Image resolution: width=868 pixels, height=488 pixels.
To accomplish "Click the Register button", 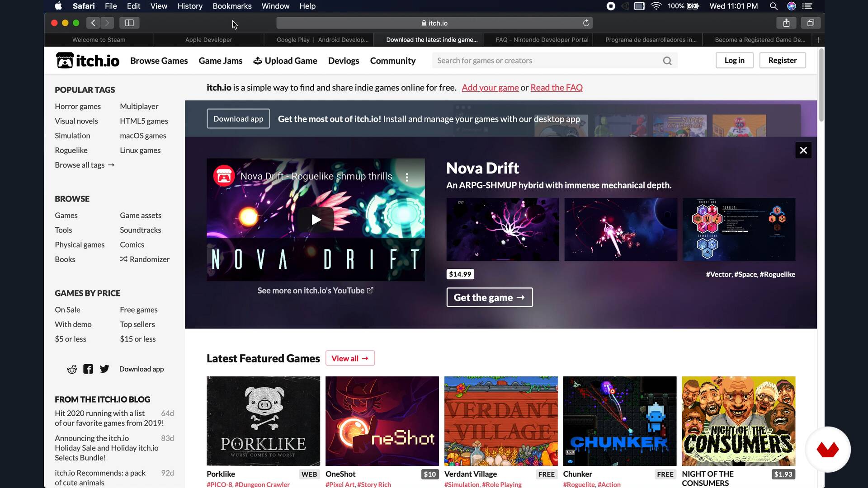I will tap(782, 61).
